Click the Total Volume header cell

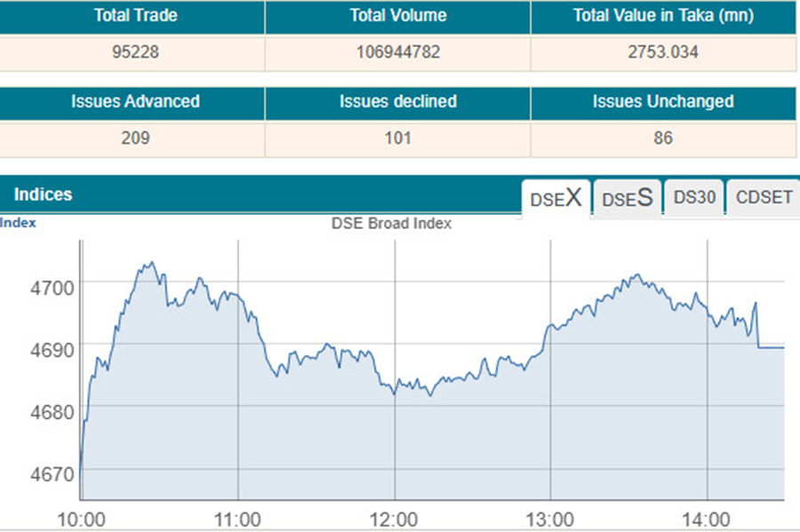click(397, 16)
